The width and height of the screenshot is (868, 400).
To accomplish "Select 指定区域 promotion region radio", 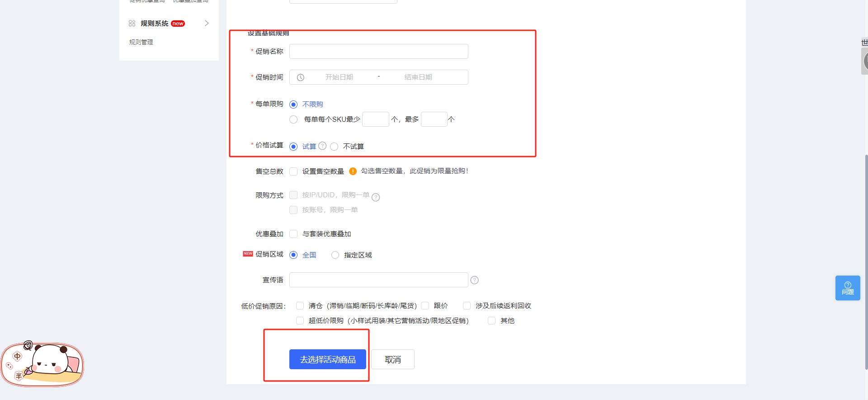I will 335,255.
